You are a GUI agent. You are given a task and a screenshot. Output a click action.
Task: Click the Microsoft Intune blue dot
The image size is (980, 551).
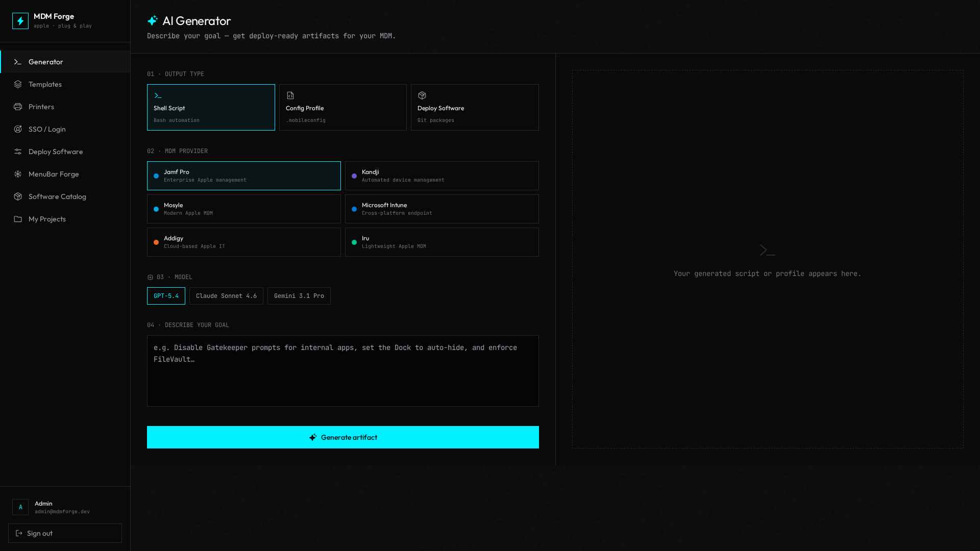354,209
